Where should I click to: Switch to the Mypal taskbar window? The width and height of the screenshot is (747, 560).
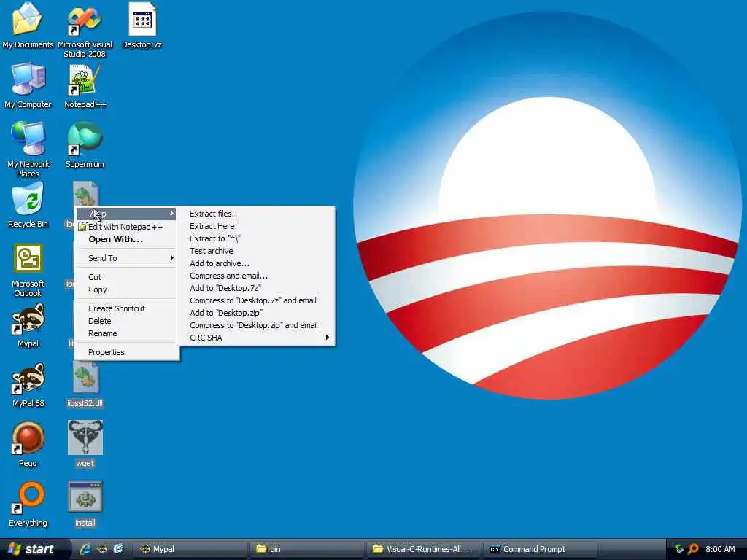[x=190, y=549]
